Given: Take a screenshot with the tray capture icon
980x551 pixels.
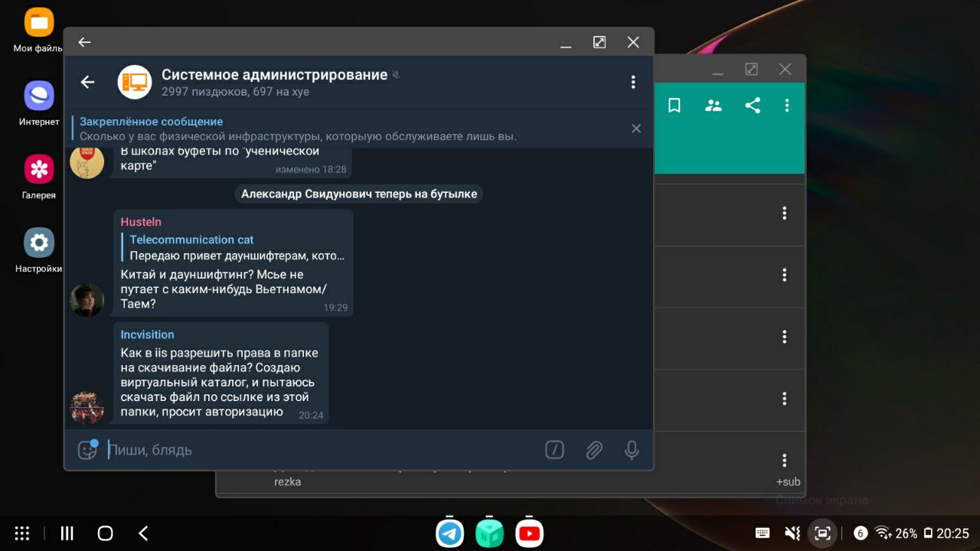Looking at the screenshot, I should pos(823,533).
